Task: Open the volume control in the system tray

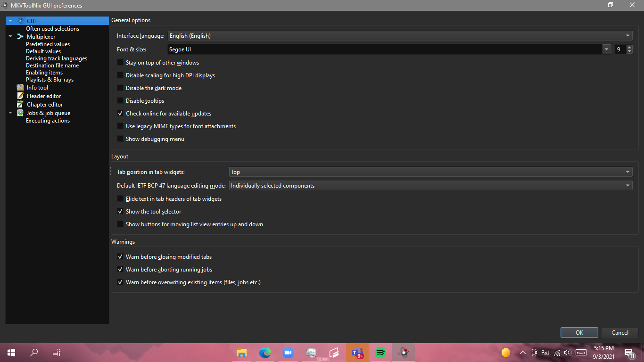Action: tap(567, 353)
